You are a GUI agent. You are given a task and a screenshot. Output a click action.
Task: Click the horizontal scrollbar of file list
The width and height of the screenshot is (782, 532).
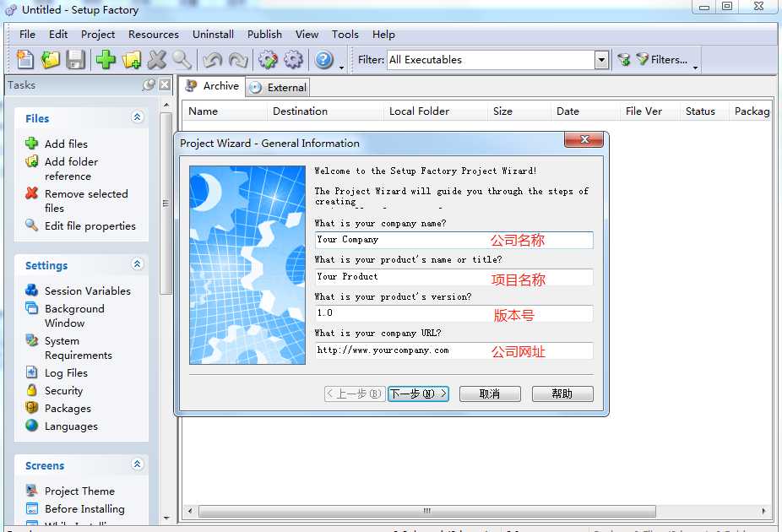(427, 511)
